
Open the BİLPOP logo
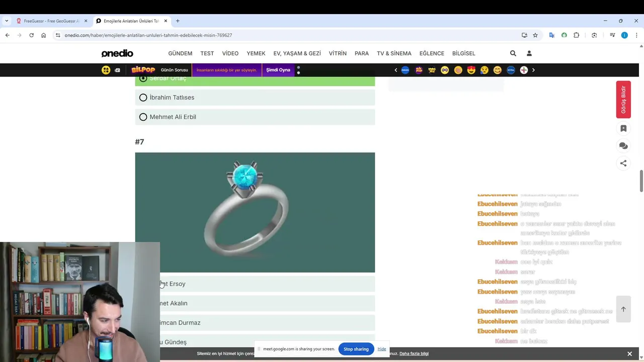(x=143, y=70)
